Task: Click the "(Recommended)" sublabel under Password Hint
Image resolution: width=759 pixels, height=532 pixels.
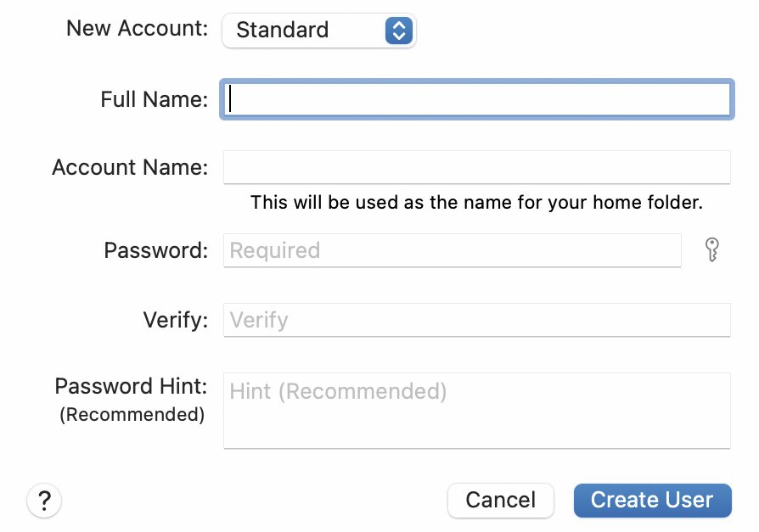Action: tap(132, 414)
